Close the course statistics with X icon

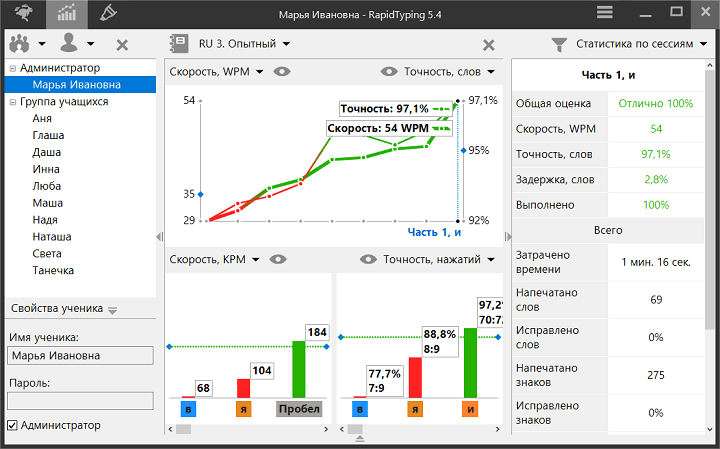(489, 45)
